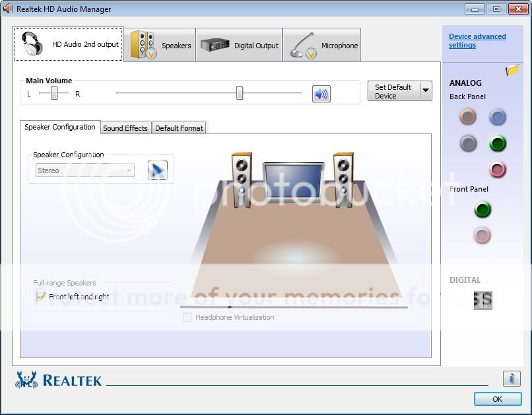Click the gray back panel jack

tap(468, 143)
